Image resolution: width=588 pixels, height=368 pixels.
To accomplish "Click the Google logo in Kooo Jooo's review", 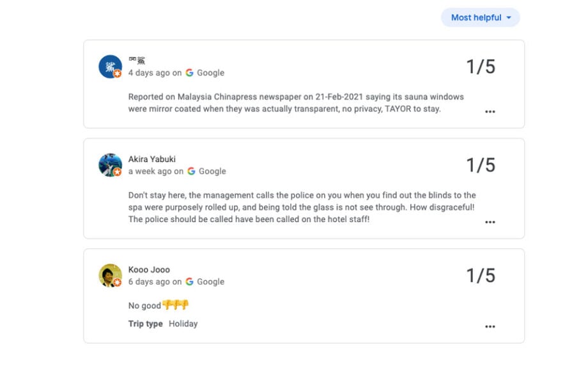I will (190, 281).
